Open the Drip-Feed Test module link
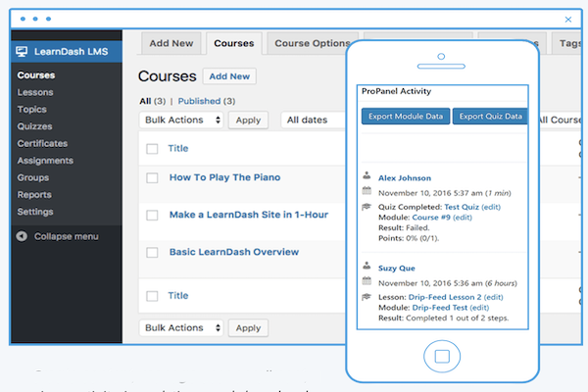Screen dimensions: 588x392 pos(440,308)
